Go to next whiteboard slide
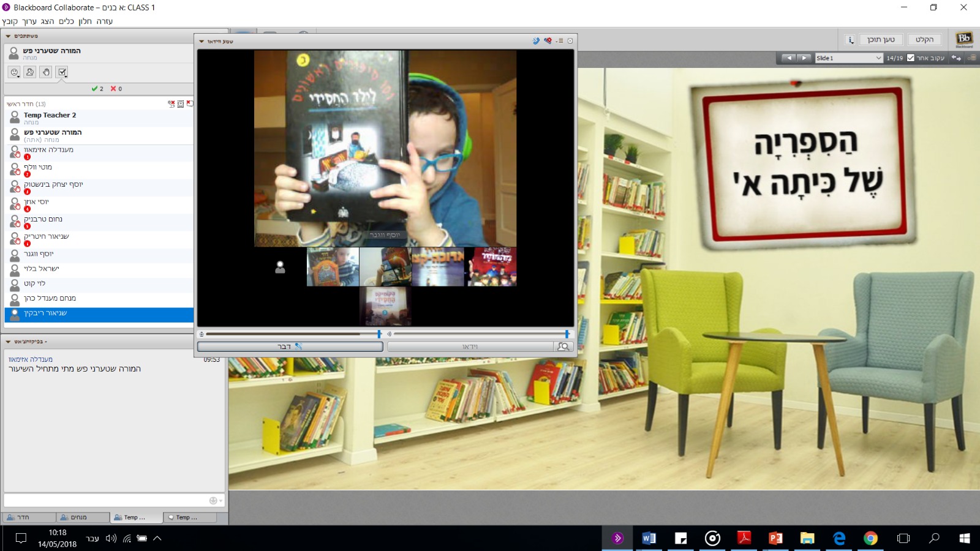This screenshot has width=980, height=551. pos(804,58)
